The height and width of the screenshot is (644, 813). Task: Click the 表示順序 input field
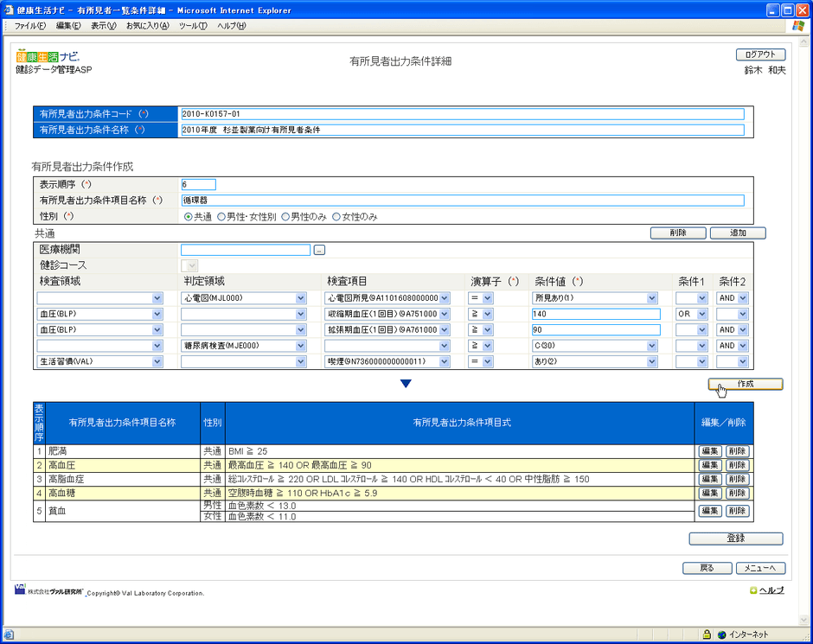(x=198, y=184)
